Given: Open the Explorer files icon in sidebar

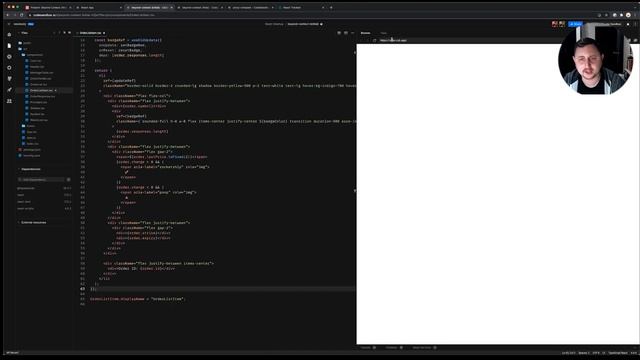Looking at the screenshot, I should 9,46.
